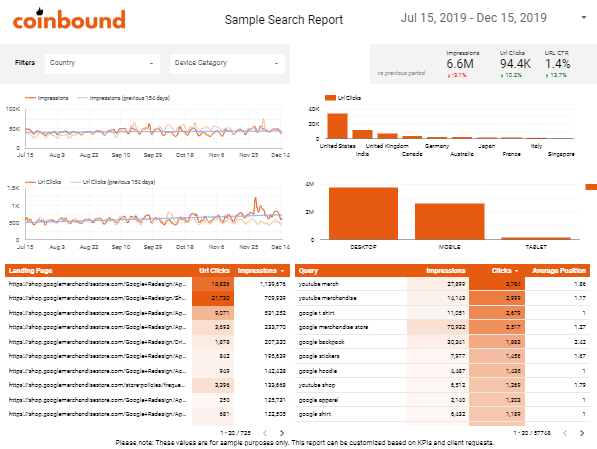Click the India axis label
Screen dimensions: 597x449
click(362, 154)
